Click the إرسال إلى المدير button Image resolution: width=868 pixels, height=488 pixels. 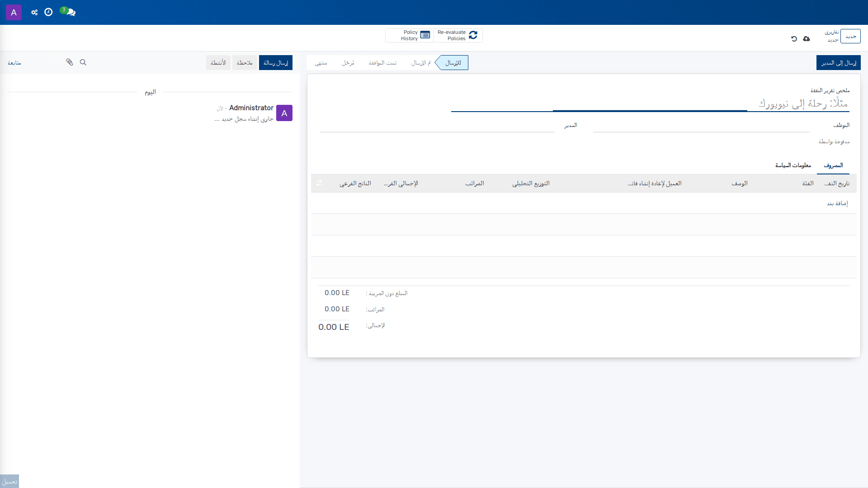(838, 63)
